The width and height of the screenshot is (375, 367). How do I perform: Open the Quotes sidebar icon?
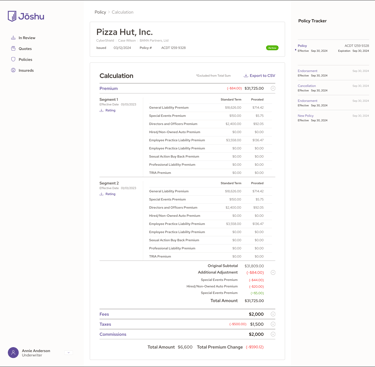[x=13, y=48]
